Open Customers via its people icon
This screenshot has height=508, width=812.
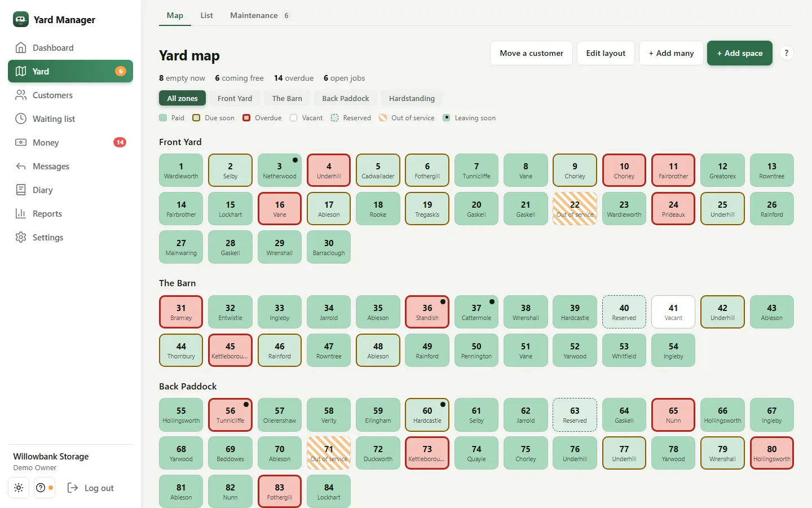pos(21,95)
